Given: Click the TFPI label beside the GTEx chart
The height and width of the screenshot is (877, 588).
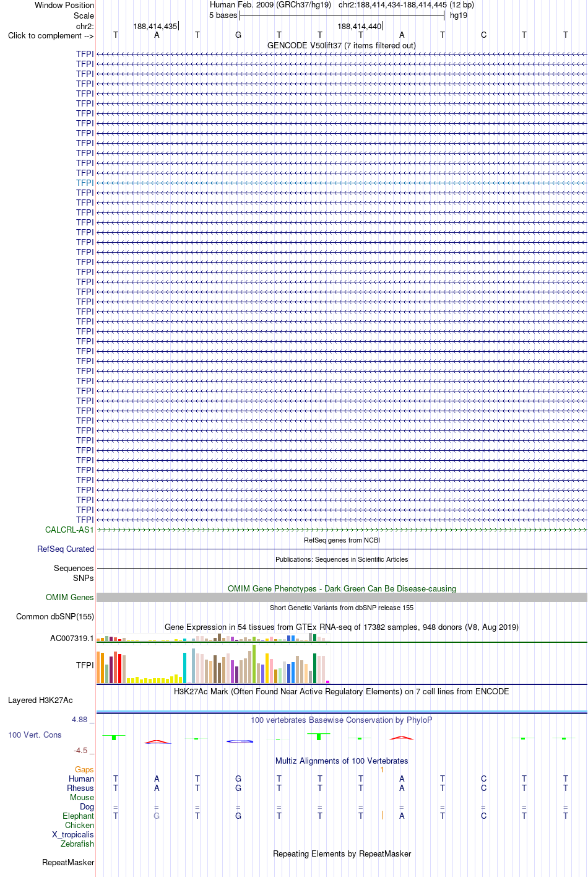Looking at the screenshot, I should 85,665.
